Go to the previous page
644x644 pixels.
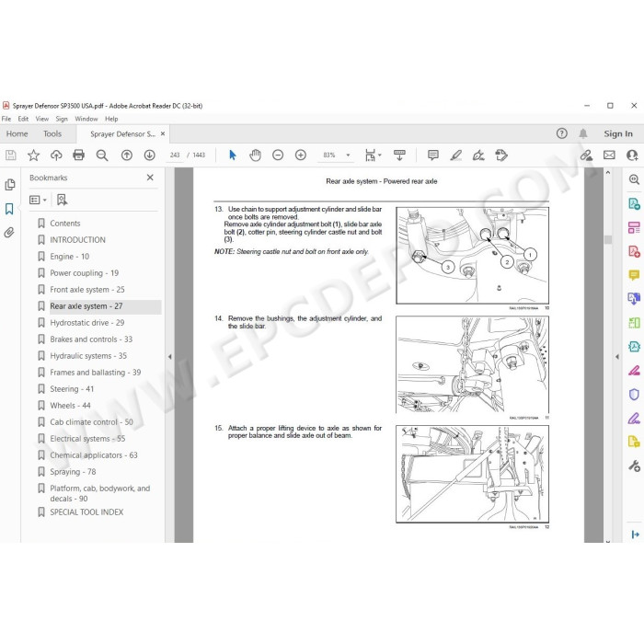click(127, 155)
